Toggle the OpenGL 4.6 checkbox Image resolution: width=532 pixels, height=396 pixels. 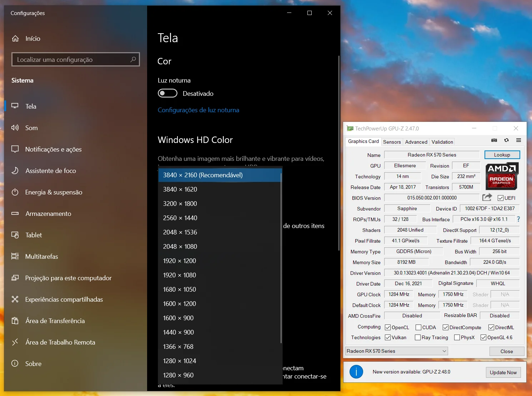(x=483, y=337)
